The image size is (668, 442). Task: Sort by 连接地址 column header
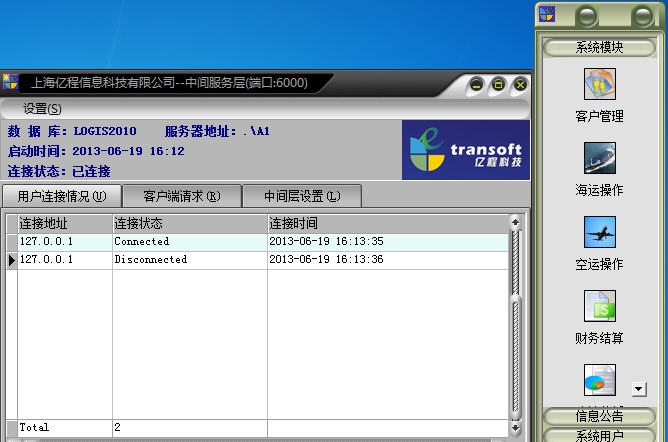click(65, 224)
